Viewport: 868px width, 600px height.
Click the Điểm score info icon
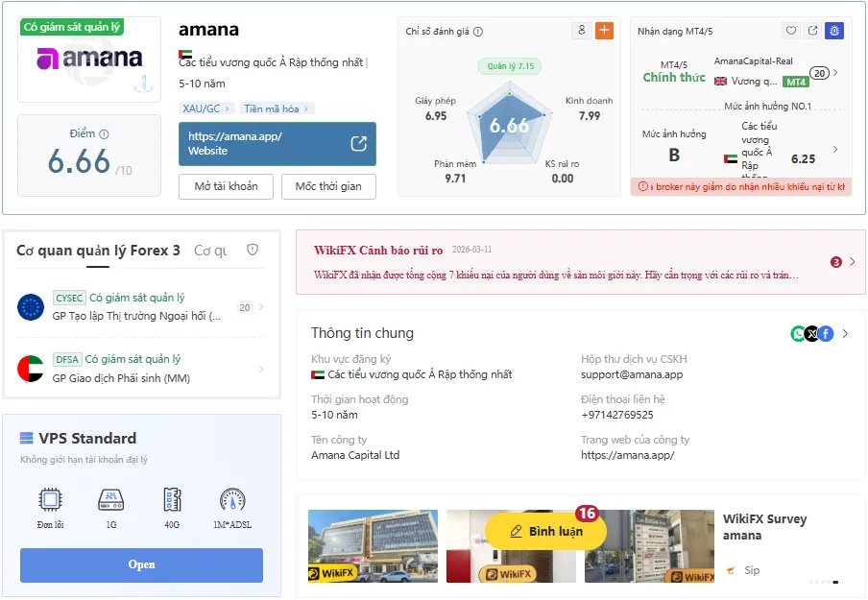tap(104, 134)
